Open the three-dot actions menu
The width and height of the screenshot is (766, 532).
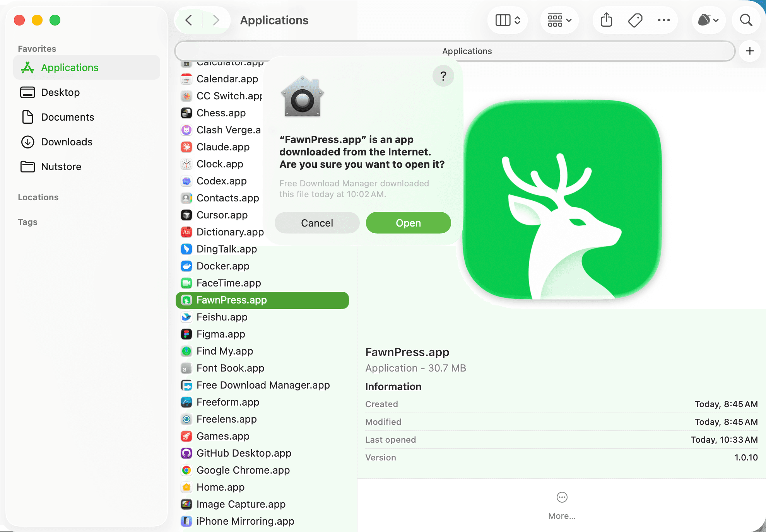(x=664, y=20)
